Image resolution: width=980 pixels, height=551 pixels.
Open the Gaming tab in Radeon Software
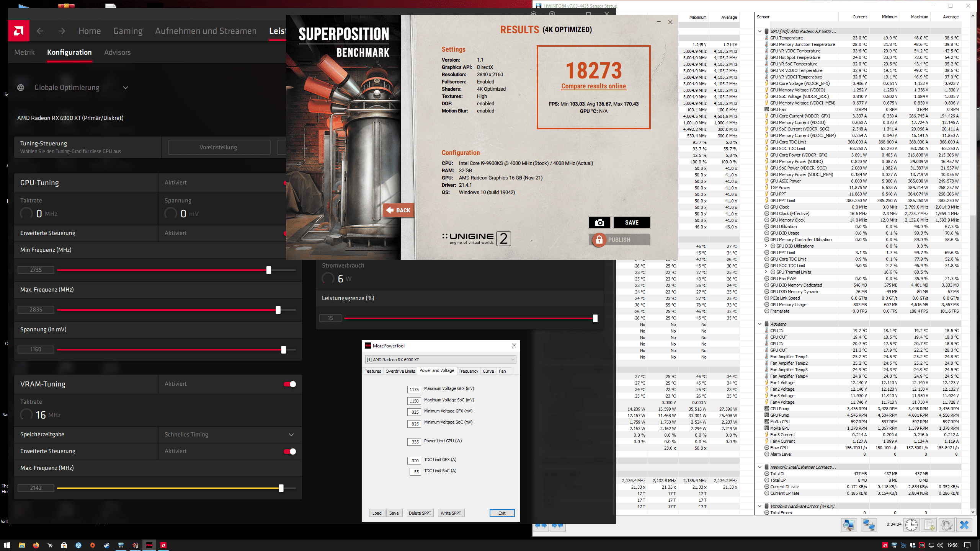pyautogui.click(x=128, y=31)
